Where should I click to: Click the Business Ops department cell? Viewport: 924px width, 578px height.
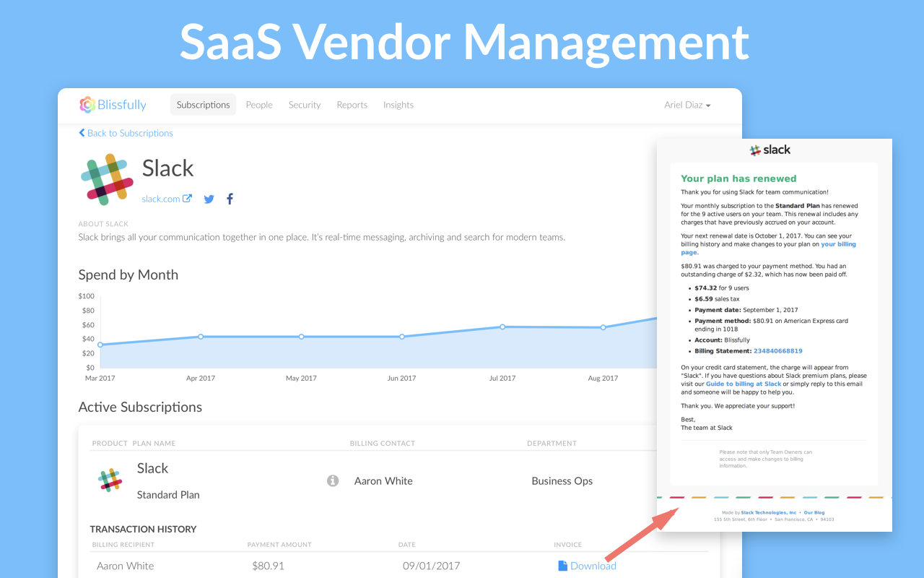click(x=562, y=480)
